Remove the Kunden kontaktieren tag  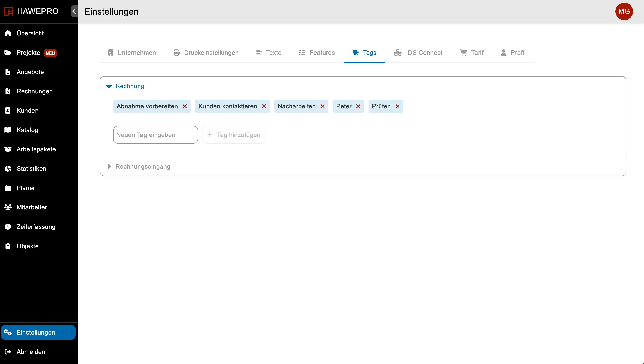[264, 106]
